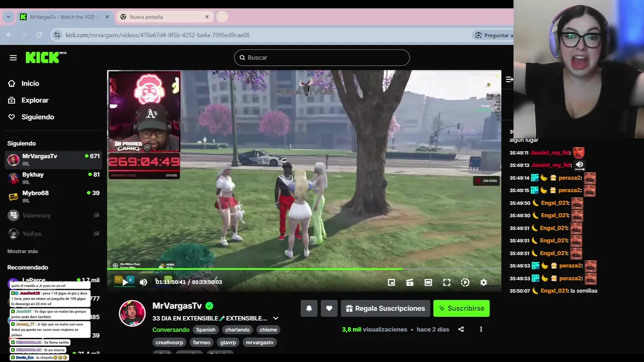Click the speaker icon in the chat overlay

(580, 164)
